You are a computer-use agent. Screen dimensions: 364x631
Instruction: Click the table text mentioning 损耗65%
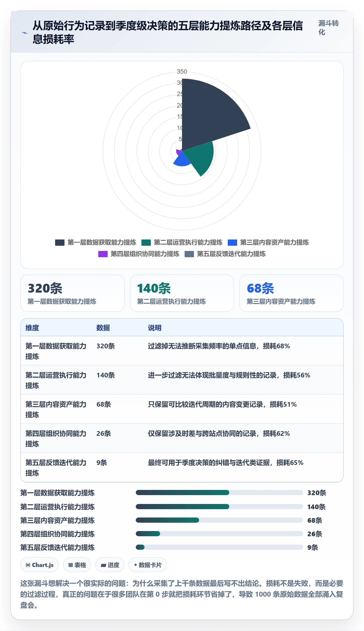coord(226,463)
